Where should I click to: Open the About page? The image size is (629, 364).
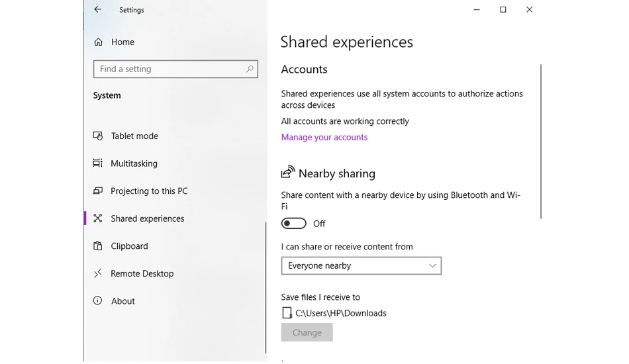[x=122, y=301]
